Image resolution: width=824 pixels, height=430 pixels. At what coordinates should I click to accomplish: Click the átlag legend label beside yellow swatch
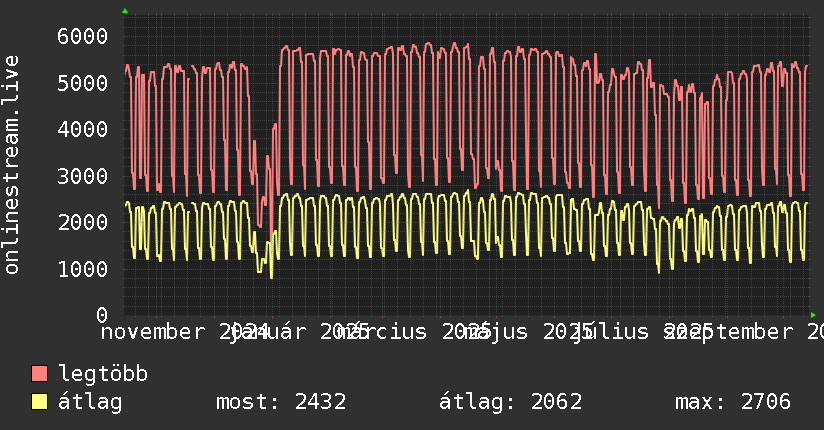[x=90, y=402]
